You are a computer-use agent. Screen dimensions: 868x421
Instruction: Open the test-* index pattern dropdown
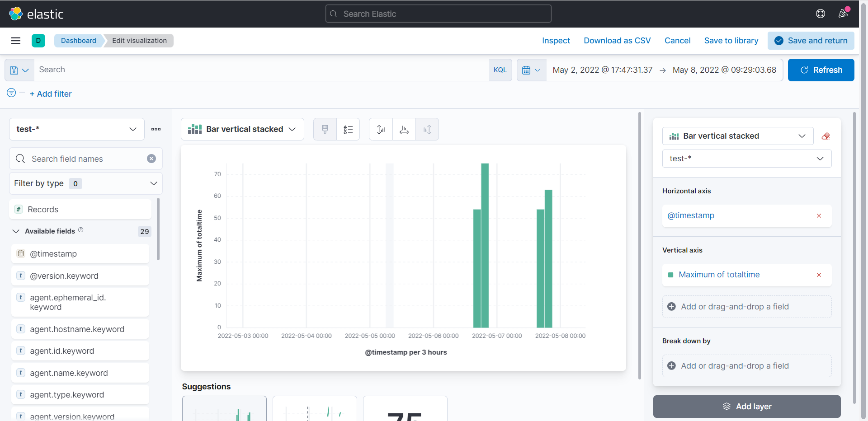point(77,129)
